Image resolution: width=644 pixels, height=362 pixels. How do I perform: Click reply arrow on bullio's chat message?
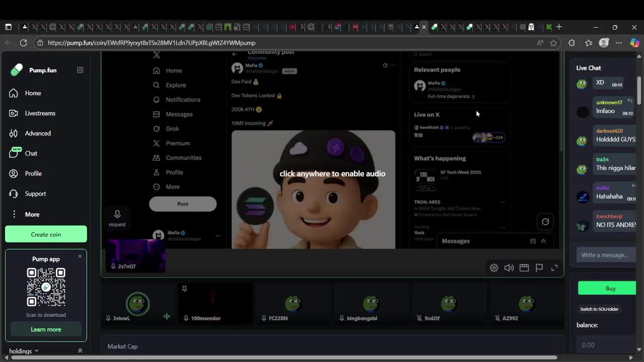[x=633, y=186]
